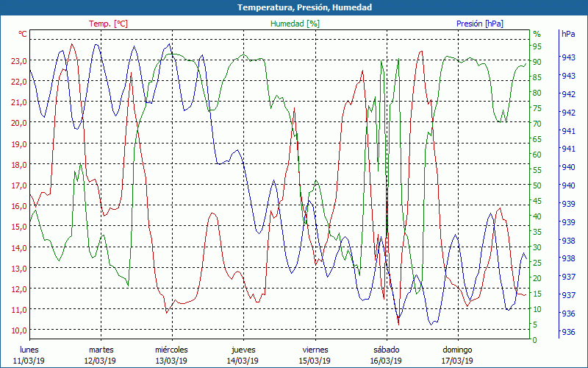Click the blue "hPa" axis unit label
Image resolution: width=588 pixels, height=368 pixels.
click(x=568, y=34)
